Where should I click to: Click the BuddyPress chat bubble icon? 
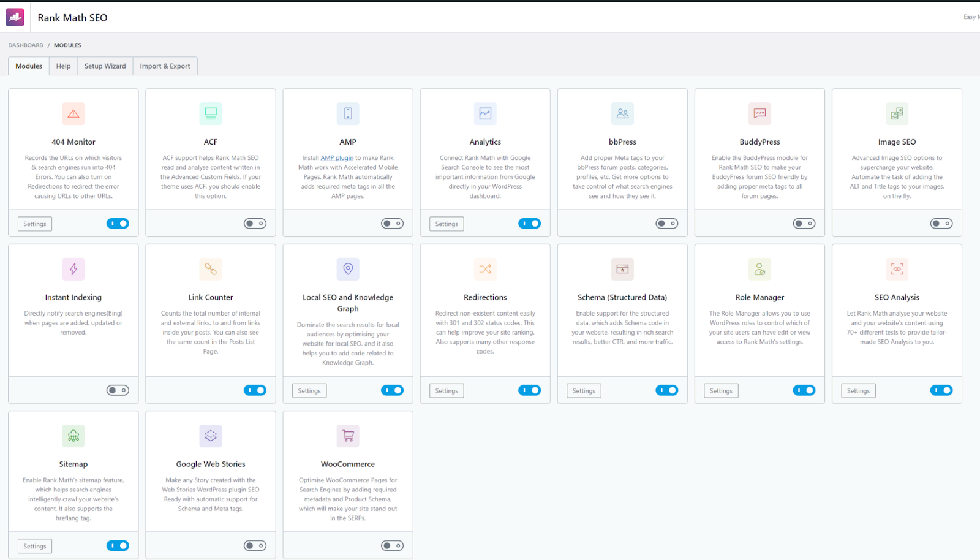point(759,113)
